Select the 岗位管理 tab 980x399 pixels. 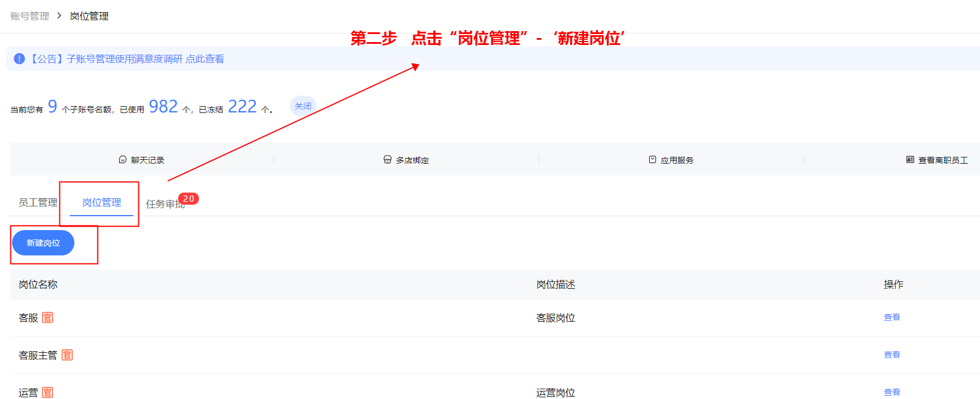pyautogui.click(x=101, y=202)
